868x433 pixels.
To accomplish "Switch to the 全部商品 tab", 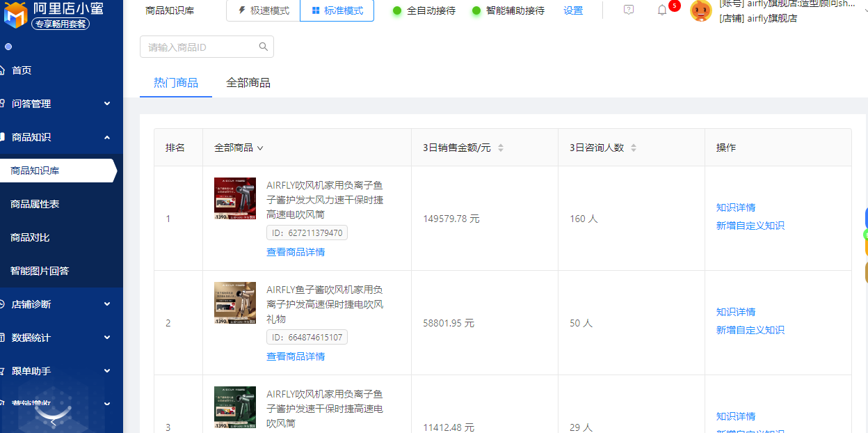I will (248, 83).
